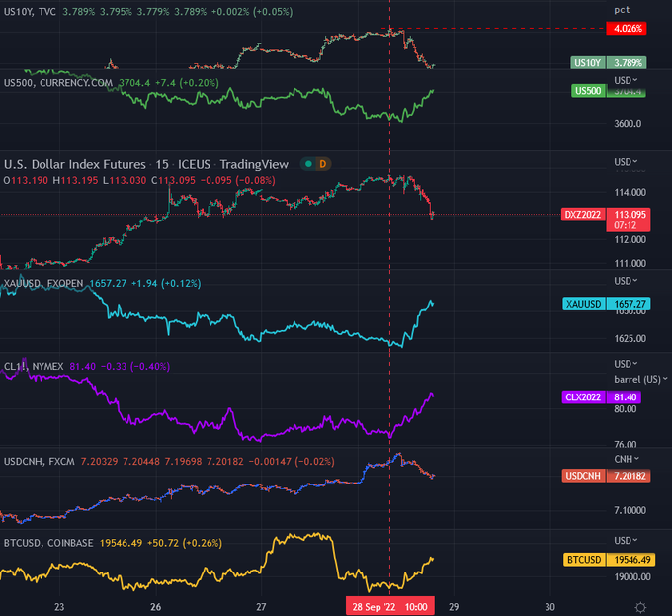Image resolution: width=672 pixels, height=616 pixels.
Task: Click the red DXZ2022 price label
Action: point(583,215)
